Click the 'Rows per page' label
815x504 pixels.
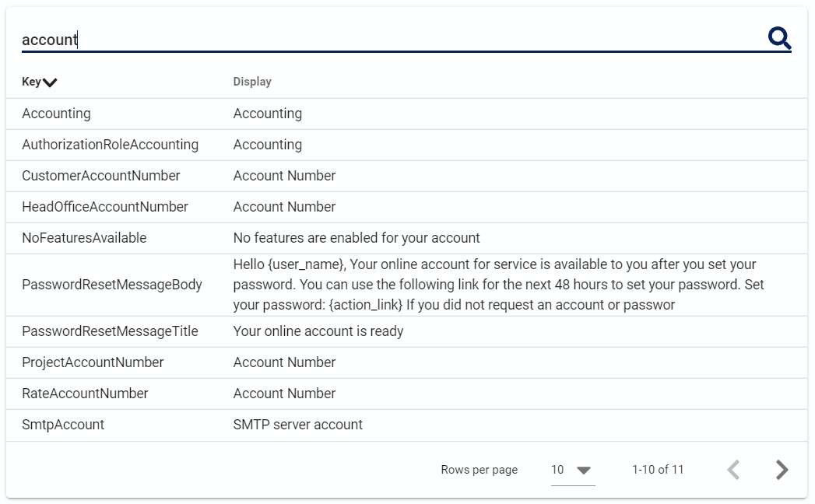coord(480,470)
